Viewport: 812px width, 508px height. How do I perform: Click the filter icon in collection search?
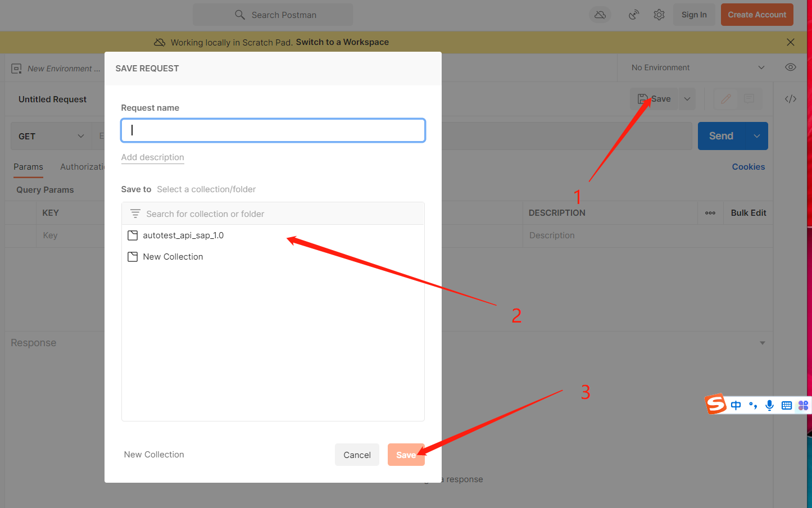click(135, 214)
